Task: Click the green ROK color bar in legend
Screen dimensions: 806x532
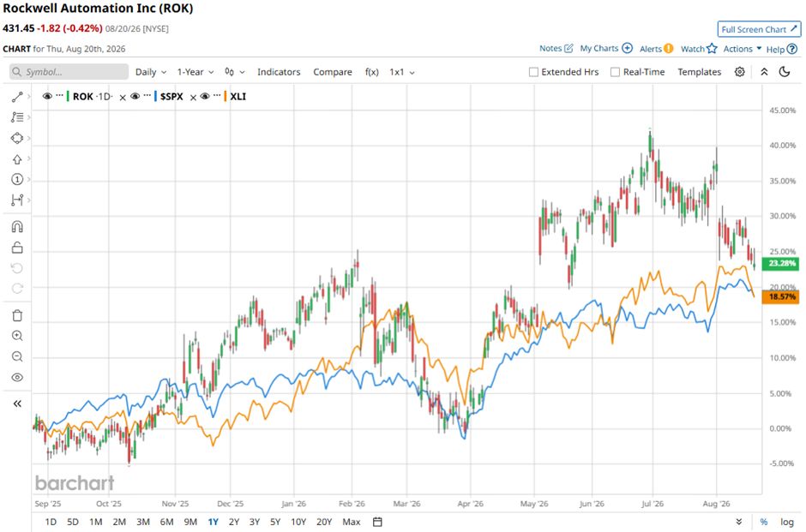Action: (68, 97)
